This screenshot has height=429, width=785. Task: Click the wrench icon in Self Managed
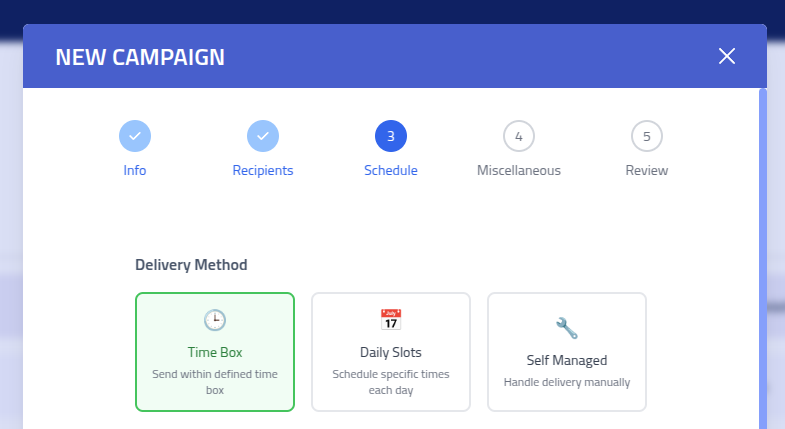point(567,328)
